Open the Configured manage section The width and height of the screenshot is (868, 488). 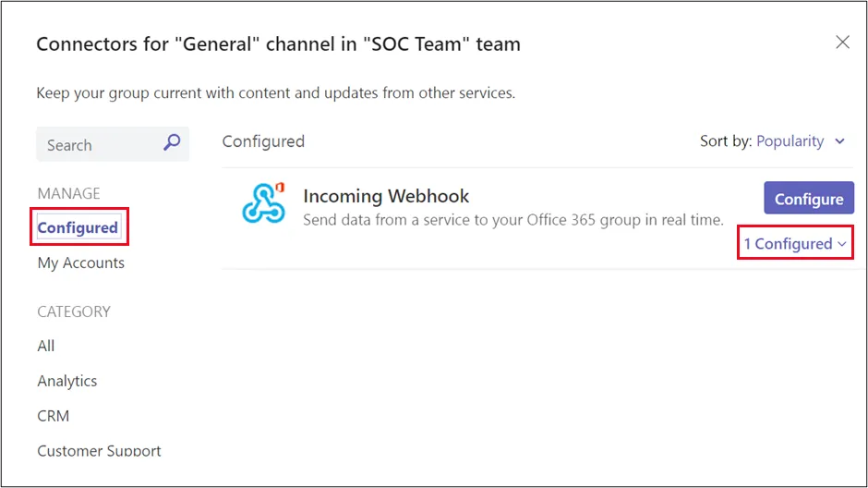pos(78,227)
